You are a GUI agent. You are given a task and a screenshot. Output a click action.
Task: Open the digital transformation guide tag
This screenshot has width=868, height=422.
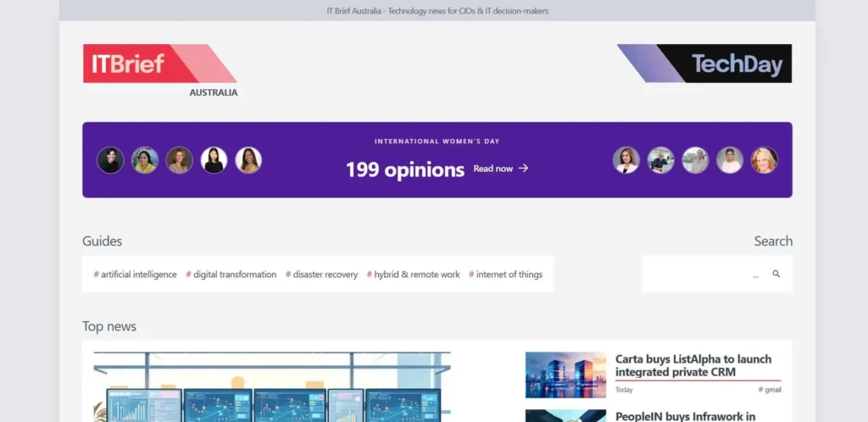[231, 275]
